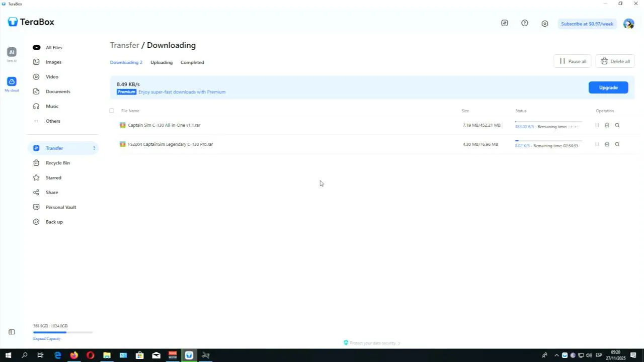Click the Transfer breadcrumb

coord(125,45)
